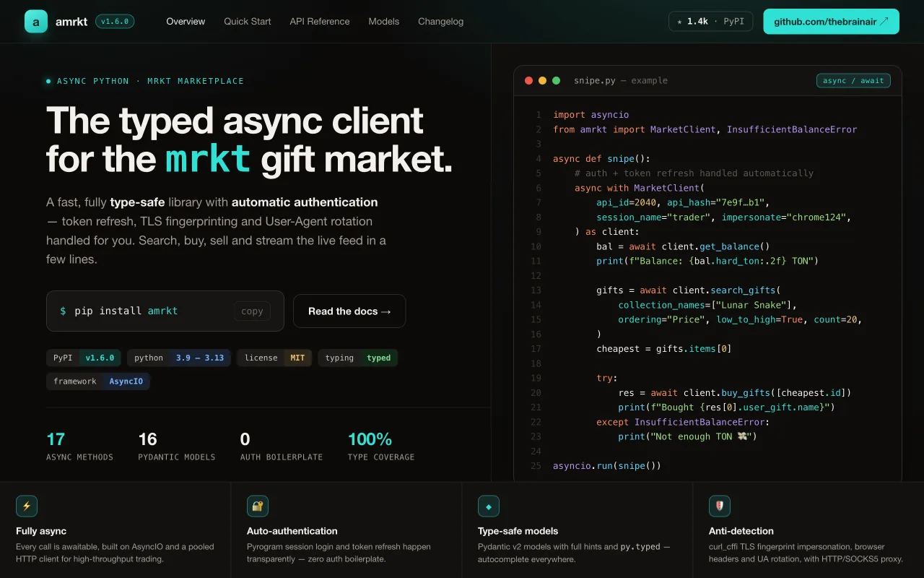This screenshot has width=924, height=578.
Task: Click the asyncio.run(snipe()) code line
Action: click(607, 466)
